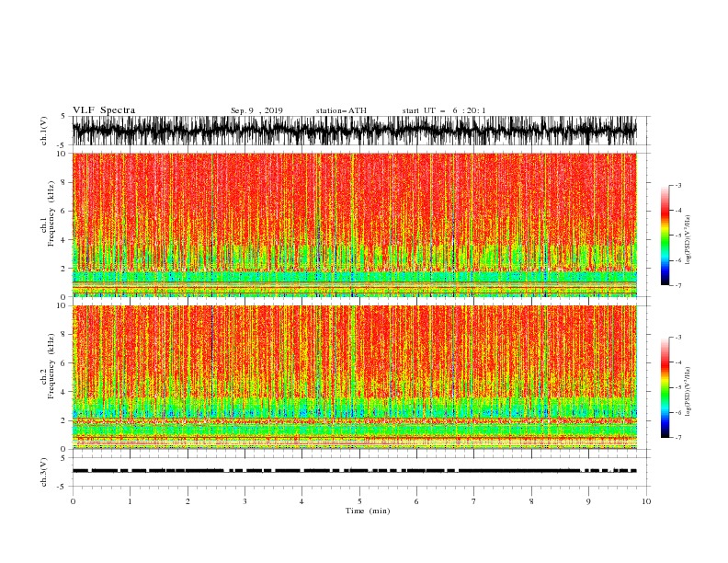
Task: Click time axis tick label '8'
Action: coord(531,501)
